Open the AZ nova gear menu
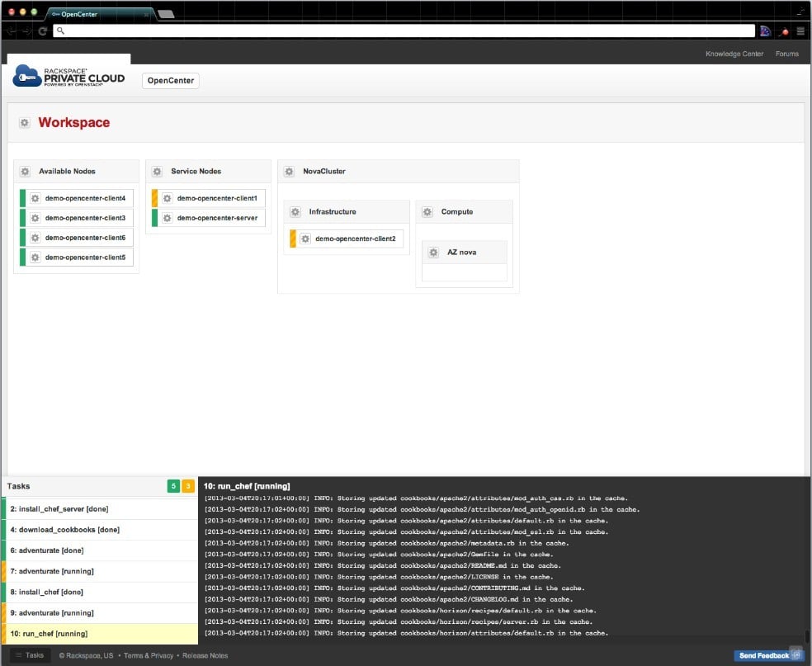812x666 pixels. [x=433, y=253]
